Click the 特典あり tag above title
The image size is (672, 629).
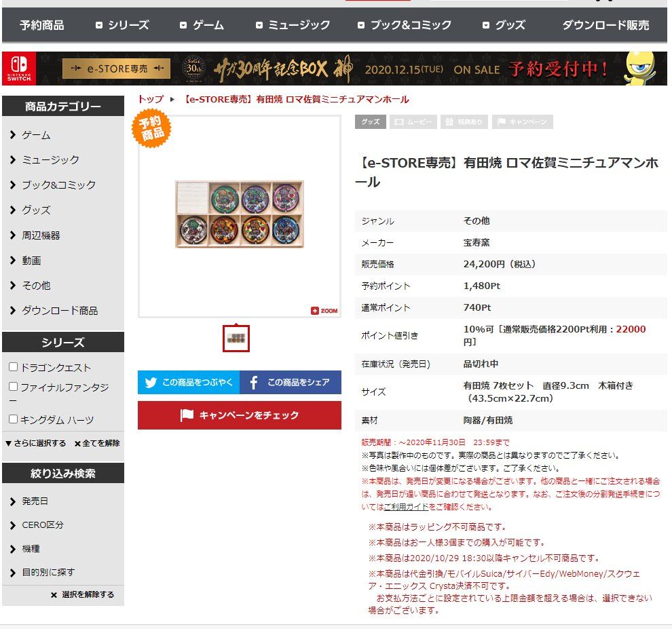[x=464, y=122]
